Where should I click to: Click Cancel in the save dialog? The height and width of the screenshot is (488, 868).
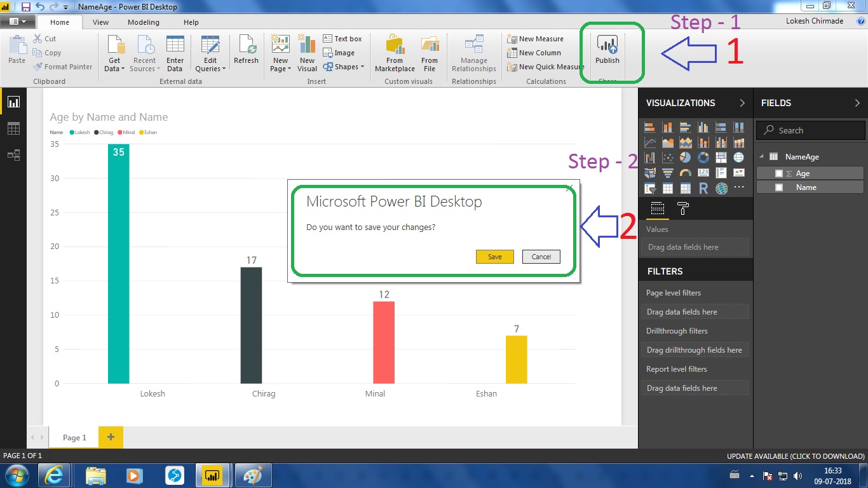point(541,257)
